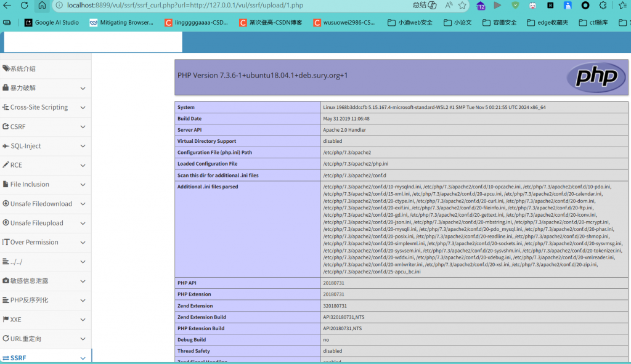Open the 系统介绍 sidebar item
The height and width of the screenshot is (364, 631).
(20, 68)
